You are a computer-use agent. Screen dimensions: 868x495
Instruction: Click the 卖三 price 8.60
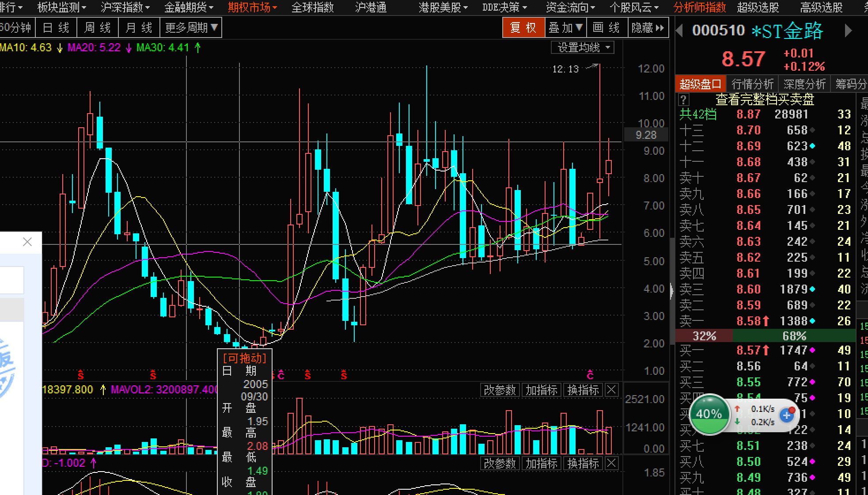coord(748,289)
